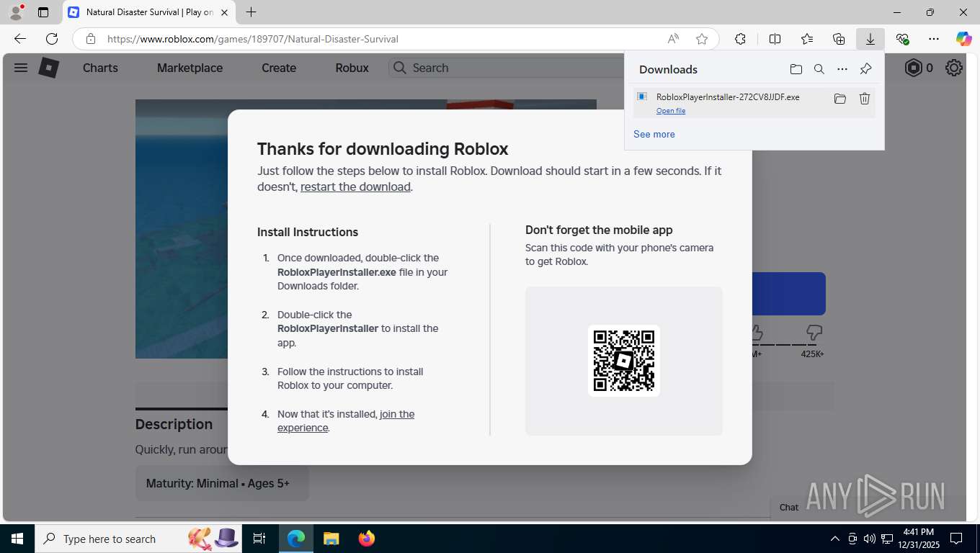Open the Edge profile icon
The height and width of the screenshot is (553, 980).
14,12
